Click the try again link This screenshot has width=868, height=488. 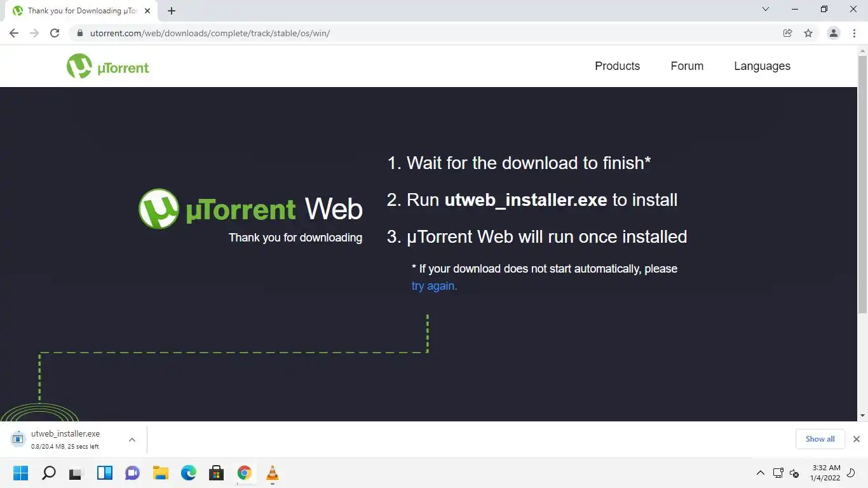[434, 286]
